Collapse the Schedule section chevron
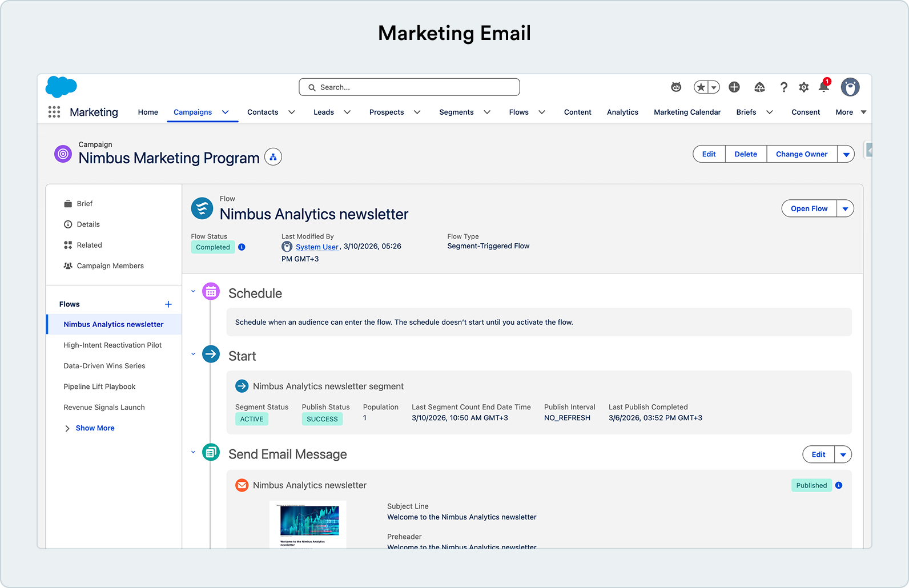The height and width of the screenshot is (588, 909). click(x=193, y=291)
